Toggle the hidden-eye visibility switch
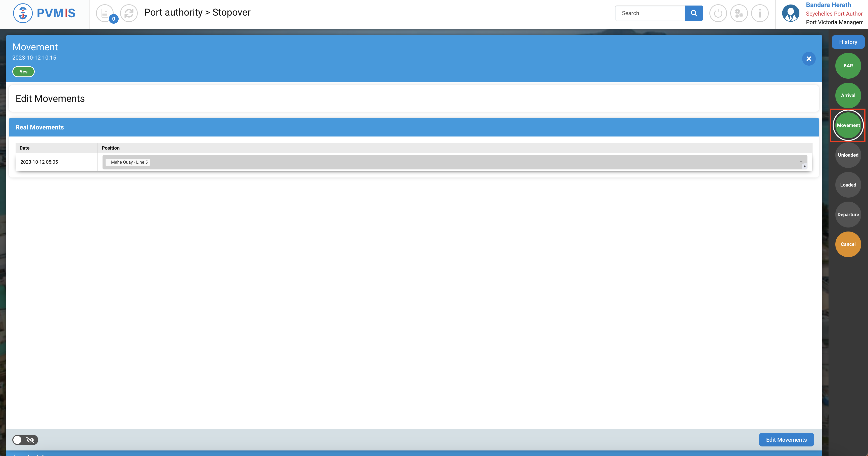Screen dimensions: 868x456 pos(25,440)
